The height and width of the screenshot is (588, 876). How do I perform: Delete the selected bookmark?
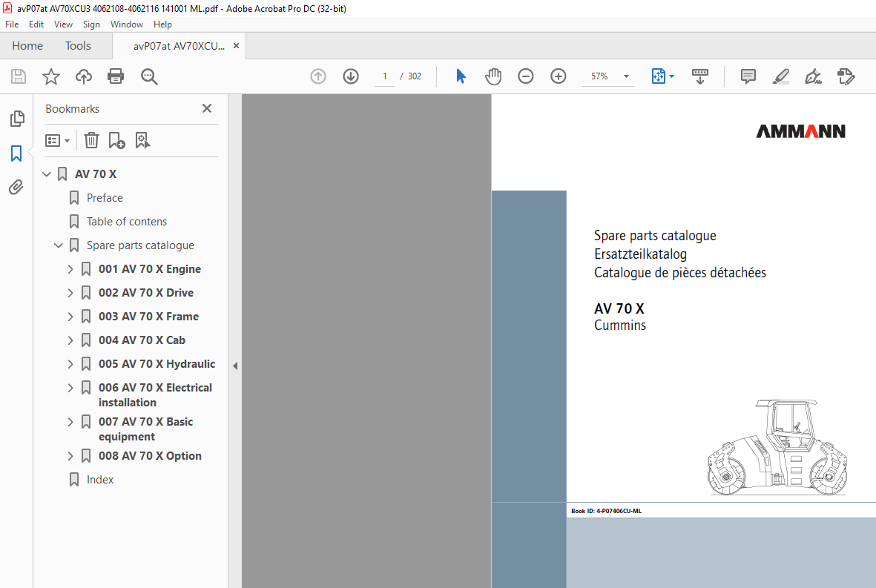(x=92, y=140)
